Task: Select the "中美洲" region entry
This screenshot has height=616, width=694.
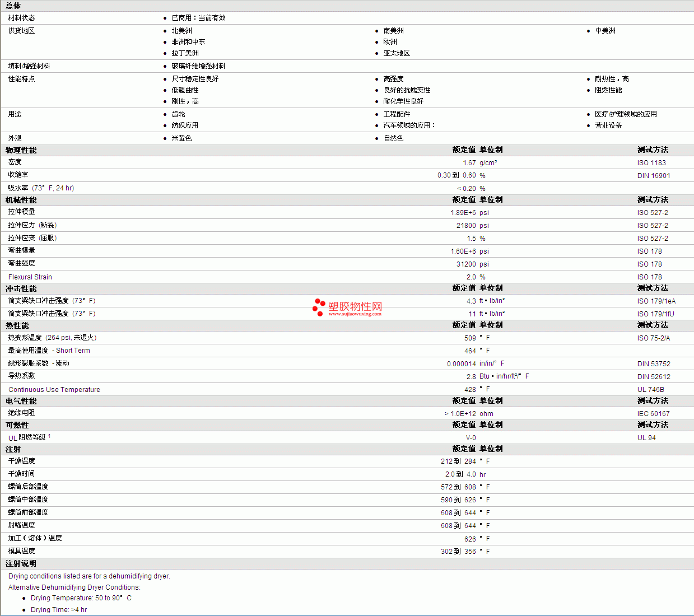Action: point(605,31)
